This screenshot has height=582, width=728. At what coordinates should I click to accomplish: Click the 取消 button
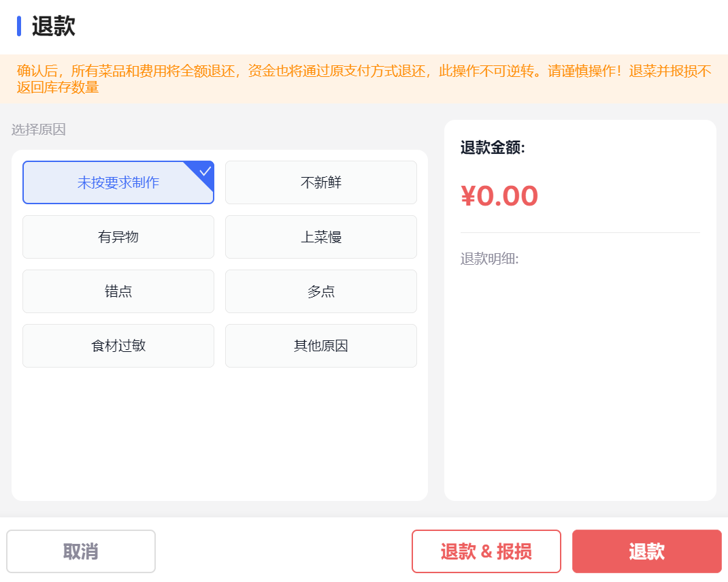pos(81,551)
